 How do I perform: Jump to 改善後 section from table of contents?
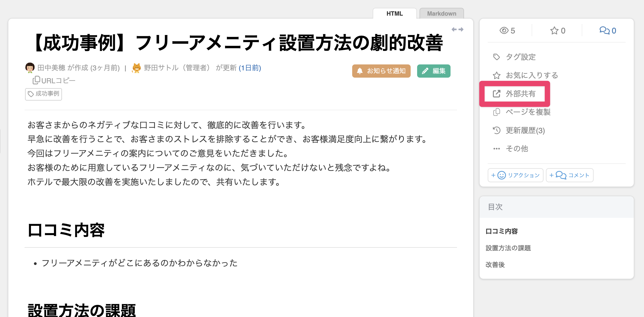click(495, 265)
